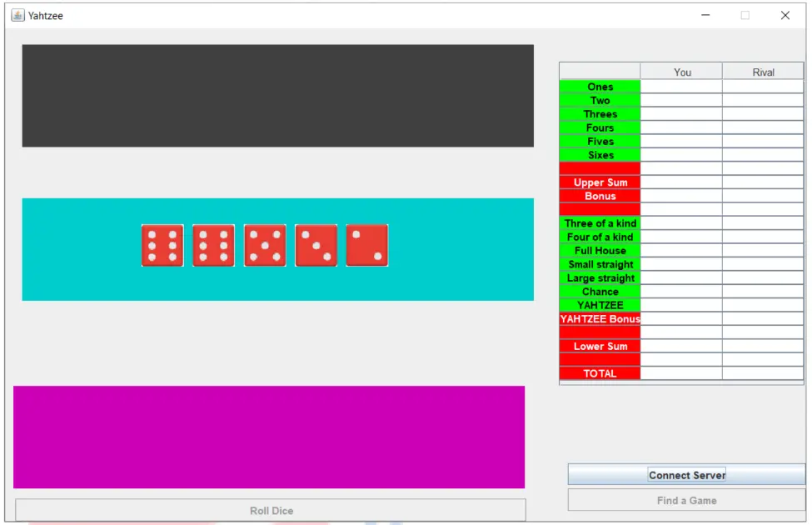Select the Two category label
This screenshot has width=812, height=525.
point(600,100)
